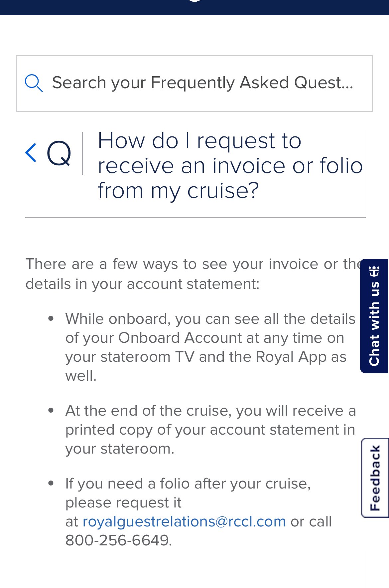Open the royalguestrelations@rccl.com email link
Screen dimensions: 389x588
(184, 521)
